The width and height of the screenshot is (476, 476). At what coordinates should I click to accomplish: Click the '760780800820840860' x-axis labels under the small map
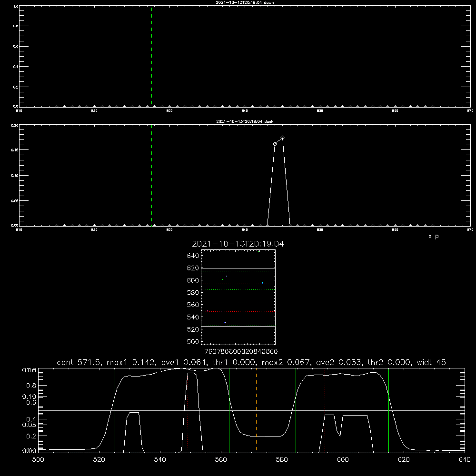click(241, 351)
